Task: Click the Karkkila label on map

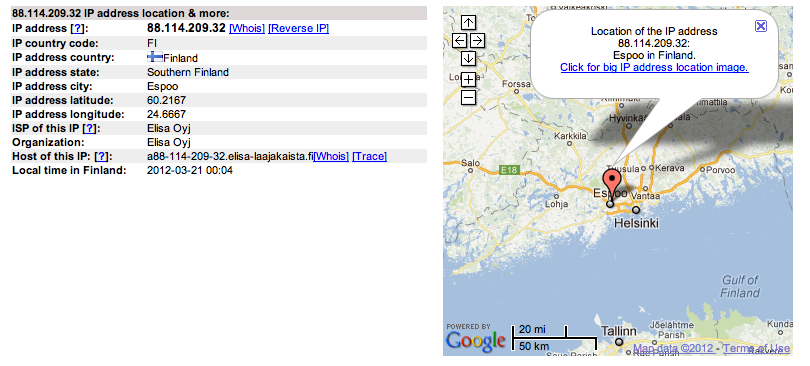Action: coord(570,137)
